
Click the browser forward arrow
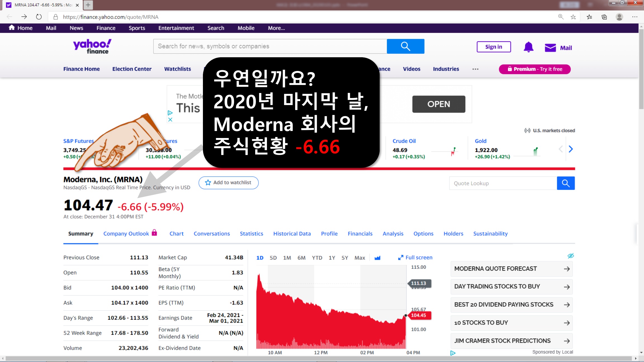(24, 17)
